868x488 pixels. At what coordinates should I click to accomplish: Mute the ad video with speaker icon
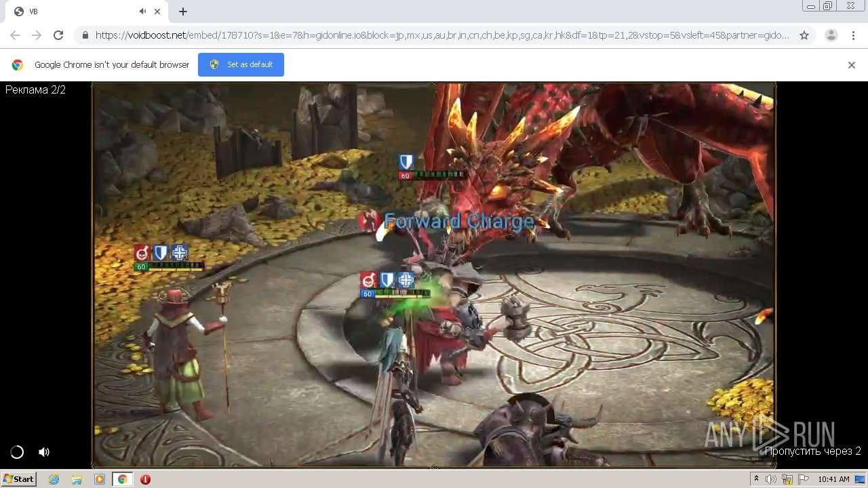(44, 452)
